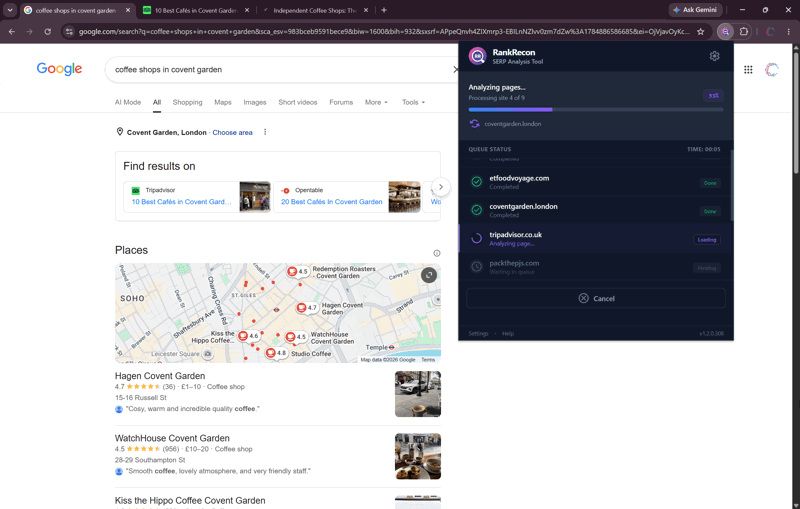Show next Find results on cards
Image resolution: width=800 pixels, height=509 pixels.
441,187
